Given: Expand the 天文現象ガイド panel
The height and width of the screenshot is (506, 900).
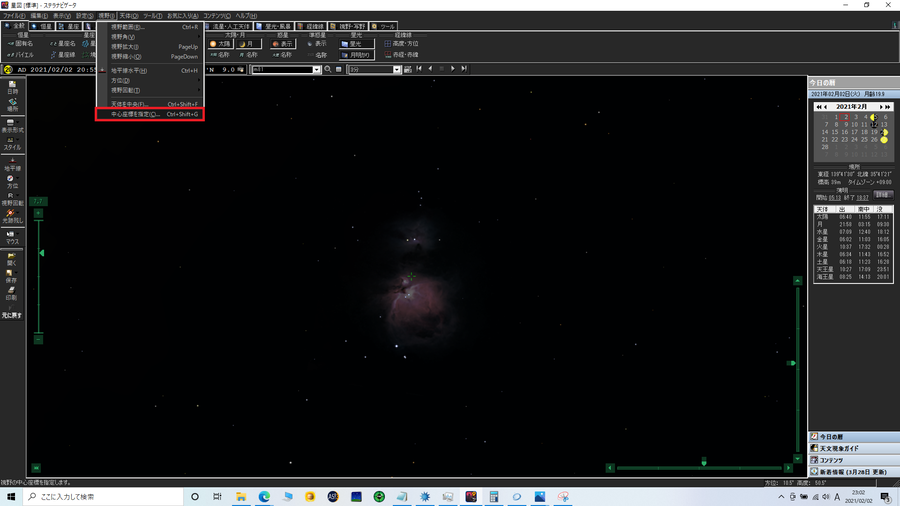Looking at the screenshot, I should pyautogui.click(x=854, y=449).
